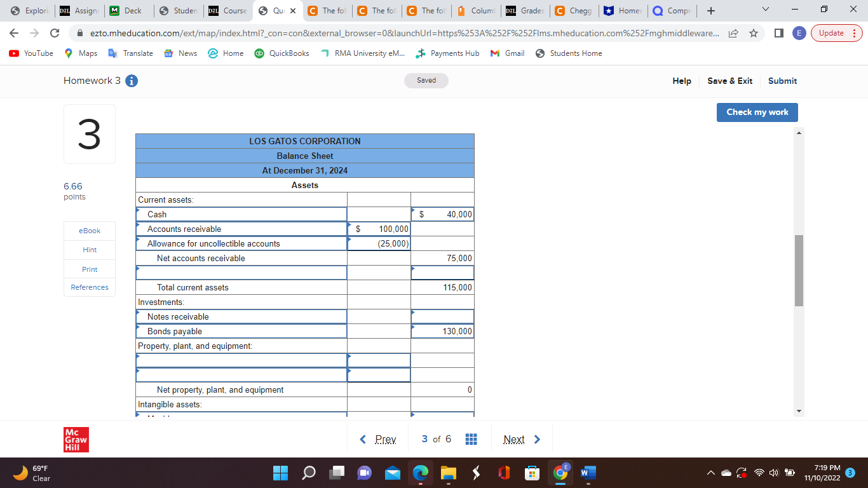
Task: Go to the Next question
Action: (522, 439)
